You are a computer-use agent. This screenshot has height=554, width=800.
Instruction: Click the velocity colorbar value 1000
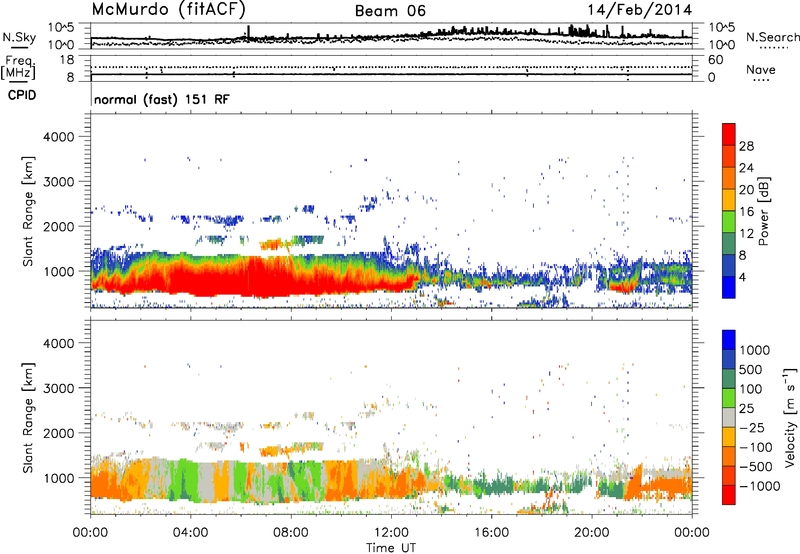click(754, 350)
